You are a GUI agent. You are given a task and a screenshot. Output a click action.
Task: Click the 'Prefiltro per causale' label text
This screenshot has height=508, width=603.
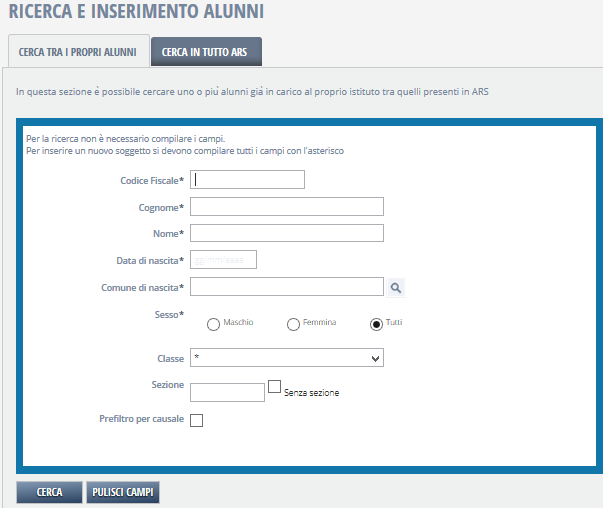pos(142,419)
